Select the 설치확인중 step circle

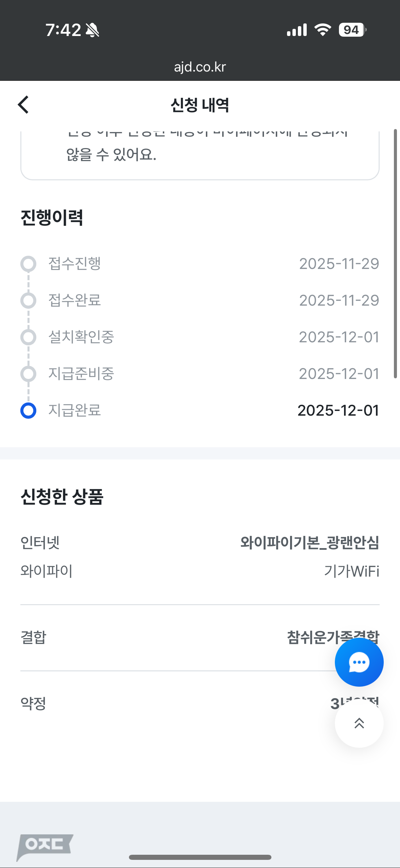point(28,337)
